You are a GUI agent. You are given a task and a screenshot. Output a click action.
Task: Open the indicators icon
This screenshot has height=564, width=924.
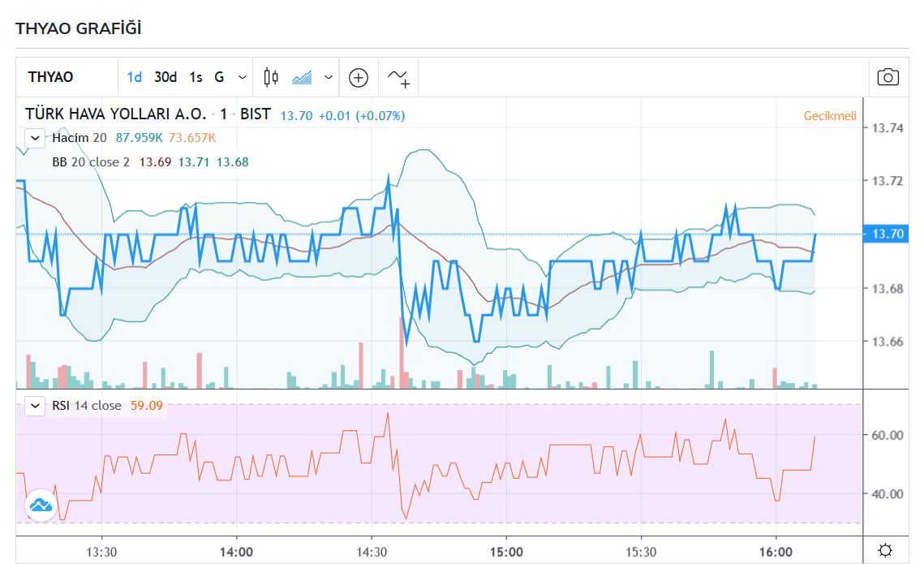click(398, 77)
